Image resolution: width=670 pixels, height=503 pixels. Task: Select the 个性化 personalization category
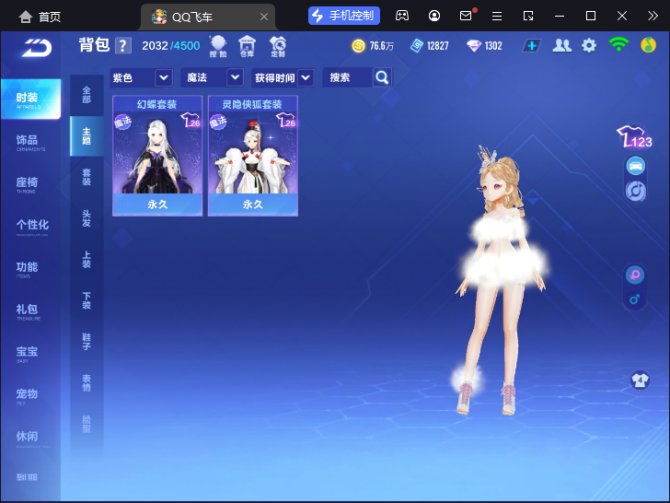point(31,226)
